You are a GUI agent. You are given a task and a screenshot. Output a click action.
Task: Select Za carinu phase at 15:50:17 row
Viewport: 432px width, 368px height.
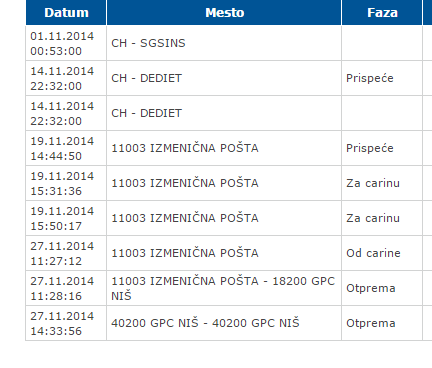click(x=382, y=218)
